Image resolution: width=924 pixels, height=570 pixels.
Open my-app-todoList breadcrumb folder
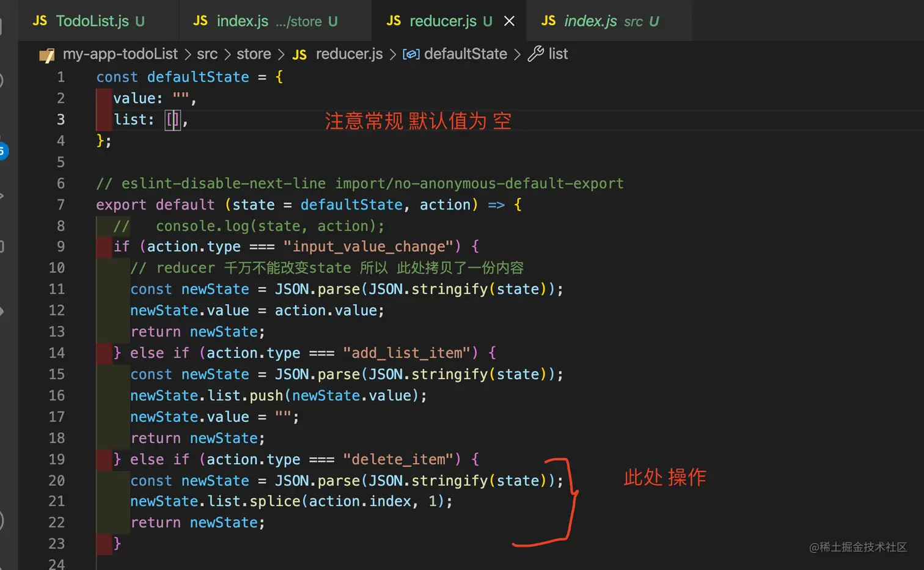(x=120, y=54)
